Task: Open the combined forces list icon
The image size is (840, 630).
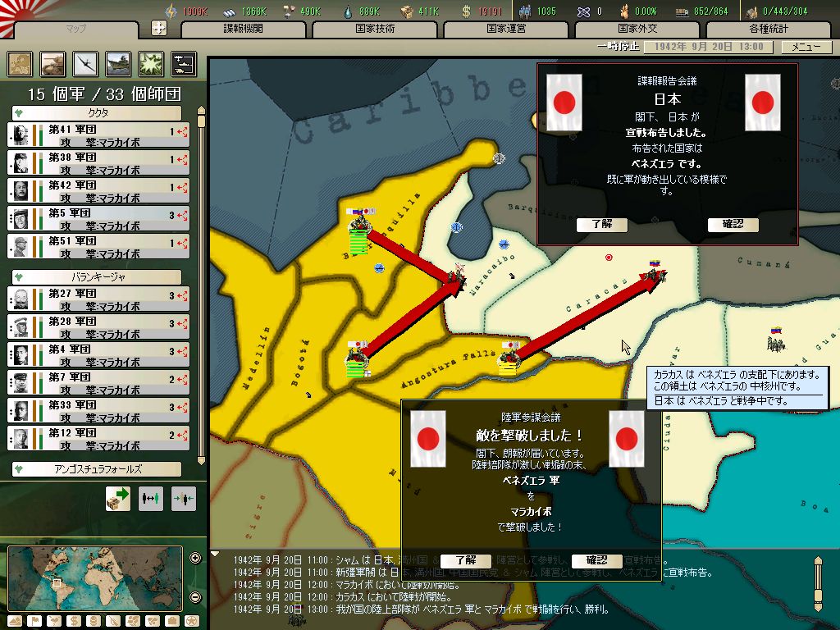Action: [x=184, y=64]
